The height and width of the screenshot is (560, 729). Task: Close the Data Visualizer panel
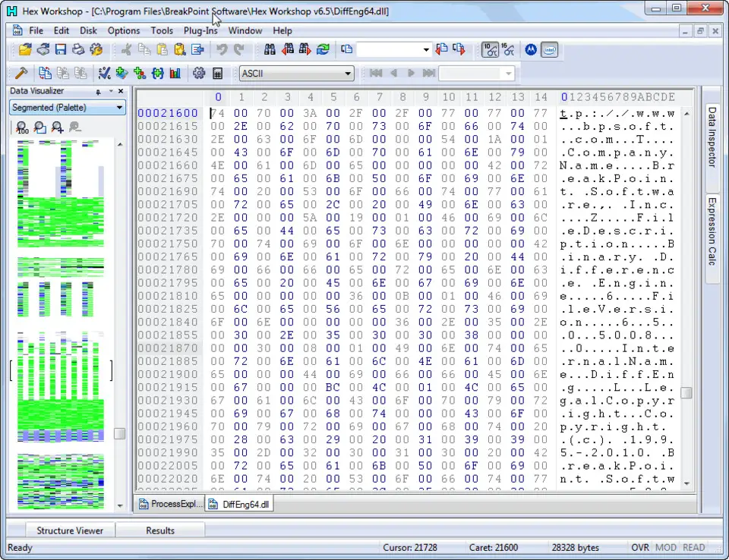click(121, 91)
